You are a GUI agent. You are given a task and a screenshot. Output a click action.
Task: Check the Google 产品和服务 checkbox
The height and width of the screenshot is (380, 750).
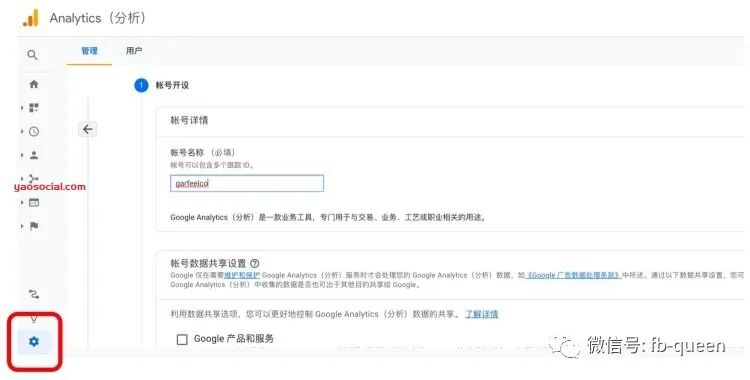182,339
